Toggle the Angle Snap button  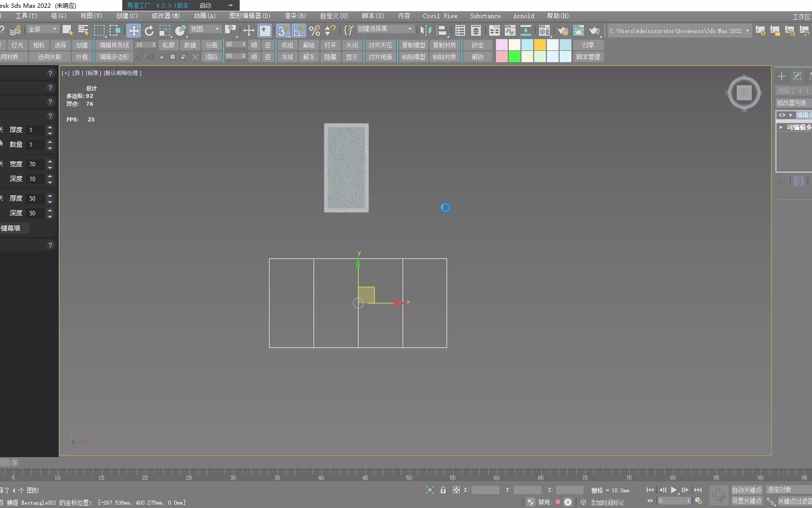click(x=299, y=30)
